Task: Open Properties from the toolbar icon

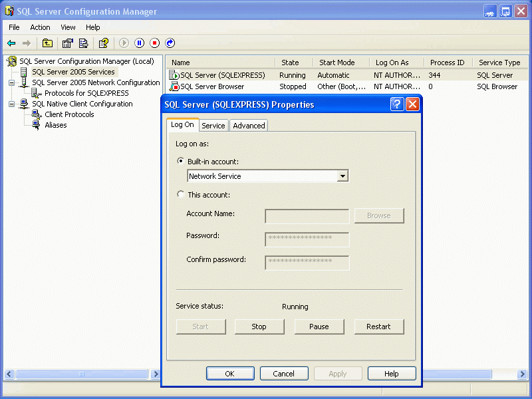Action: point(67,43)
